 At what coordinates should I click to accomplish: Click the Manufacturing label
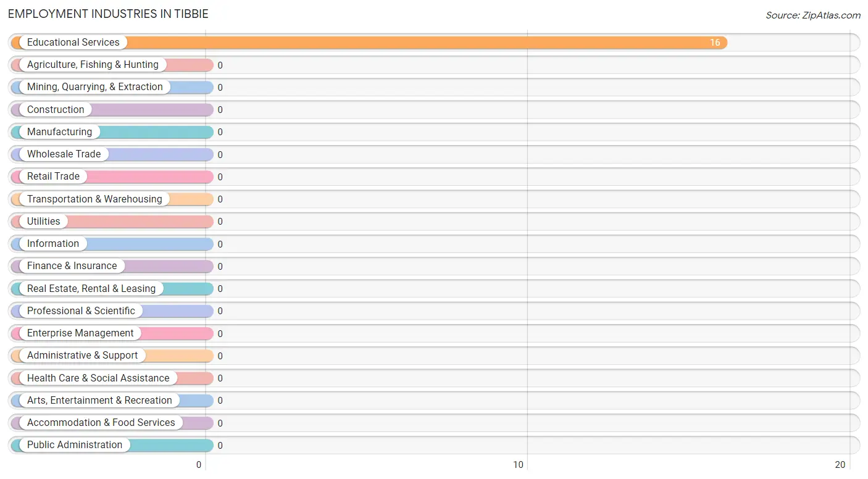tap(59, 132)
